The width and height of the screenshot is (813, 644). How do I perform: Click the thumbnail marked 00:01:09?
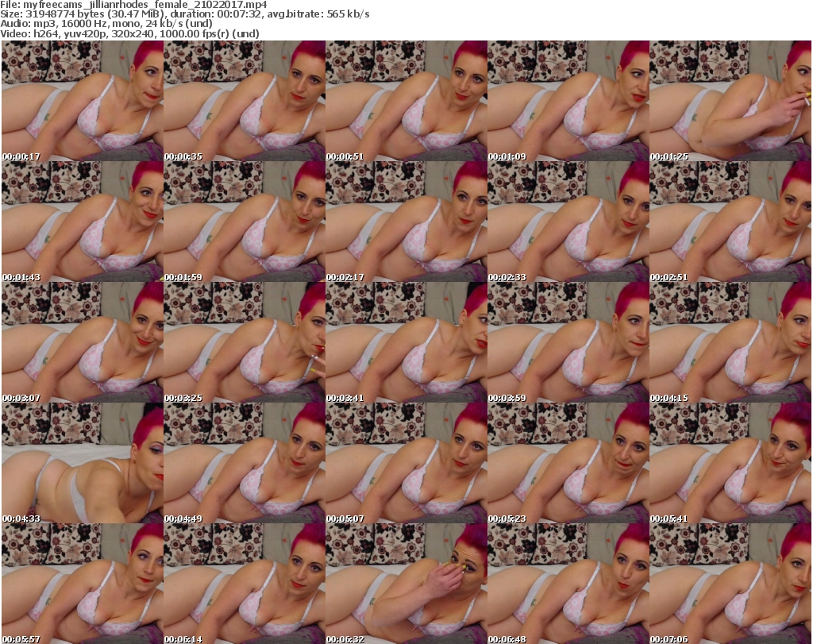click(568, 101)
